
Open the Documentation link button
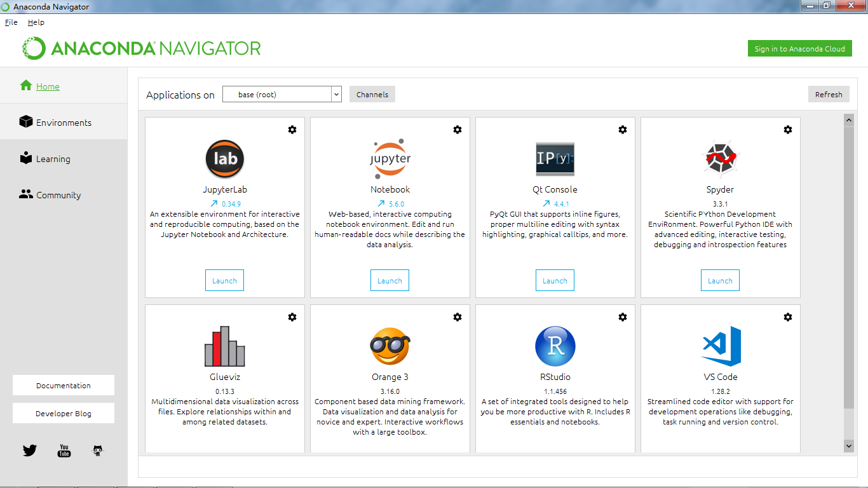(64, 385)
